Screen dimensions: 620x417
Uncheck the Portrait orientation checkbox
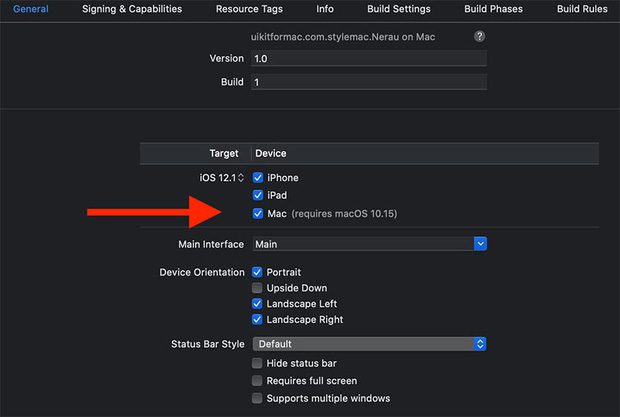tap(258, 272)
